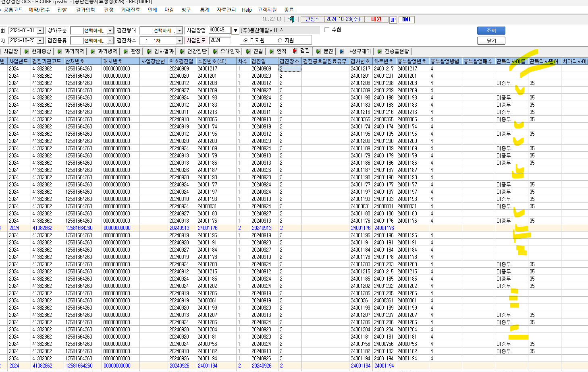
Task: Expand the 상하구분 dropdown
Action: pos(110,31)
